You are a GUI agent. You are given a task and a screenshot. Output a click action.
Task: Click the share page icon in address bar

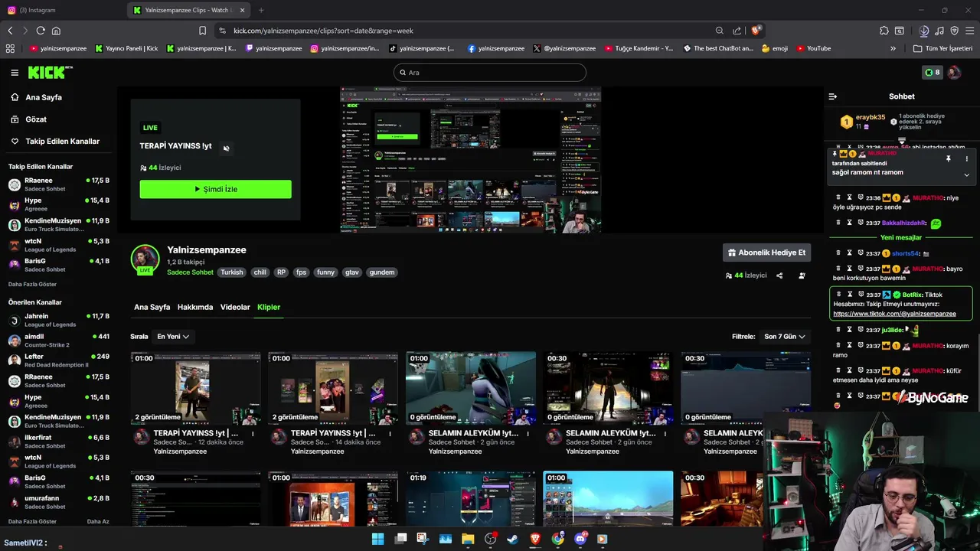coord(737,31)
